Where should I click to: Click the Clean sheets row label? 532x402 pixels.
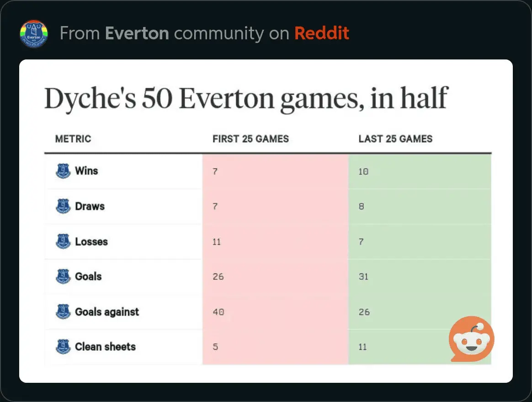coord(105,347)
